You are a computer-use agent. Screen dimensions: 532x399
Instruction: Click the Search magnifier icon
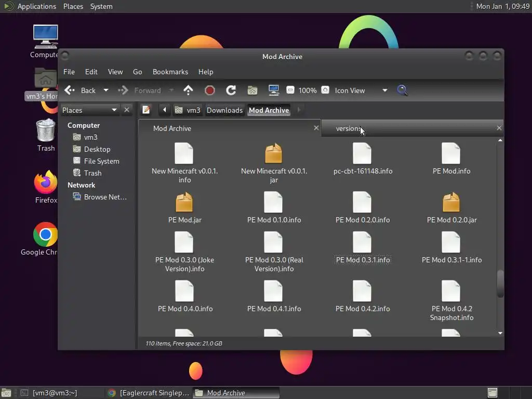[402, 90]
